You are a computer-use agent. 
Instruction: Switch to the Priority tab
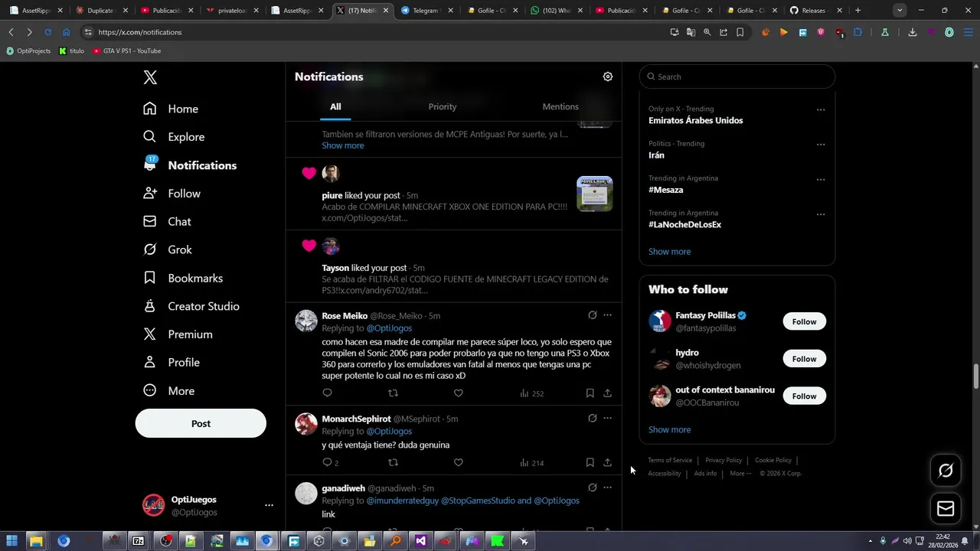pyautogui.click(x=443, y=106)
